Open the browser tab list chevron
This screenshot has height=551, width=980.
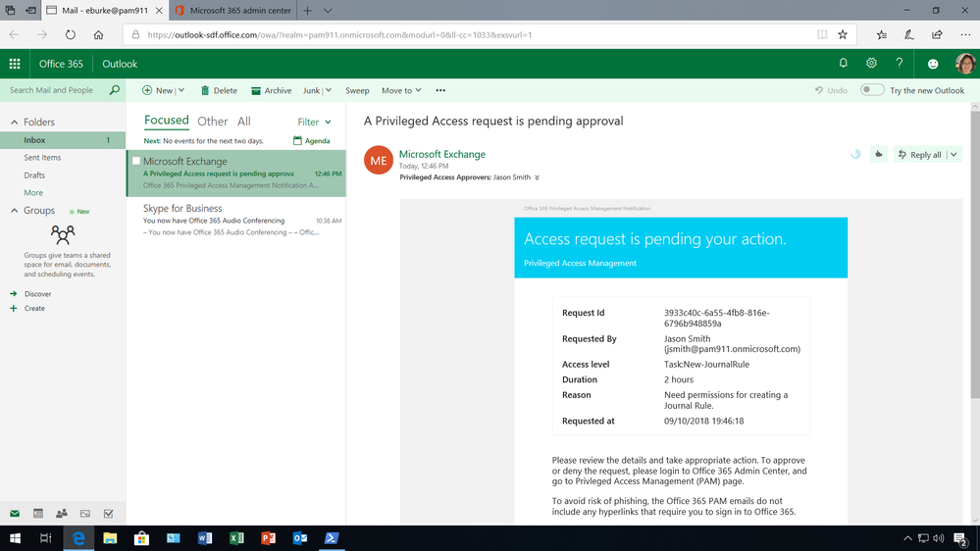tap(328, 11)
